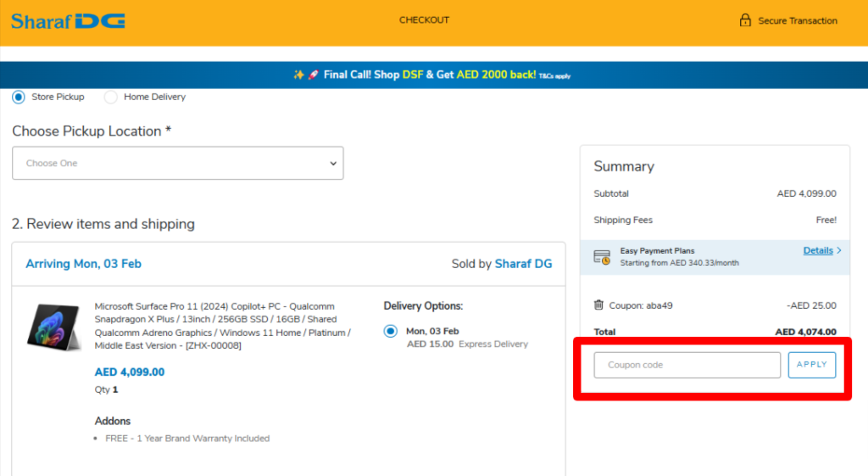Viewport: 868px width, 476px height.
Task: Click the Total 'AED 4,074.00' amount
Action: click(x=805, y=332)
